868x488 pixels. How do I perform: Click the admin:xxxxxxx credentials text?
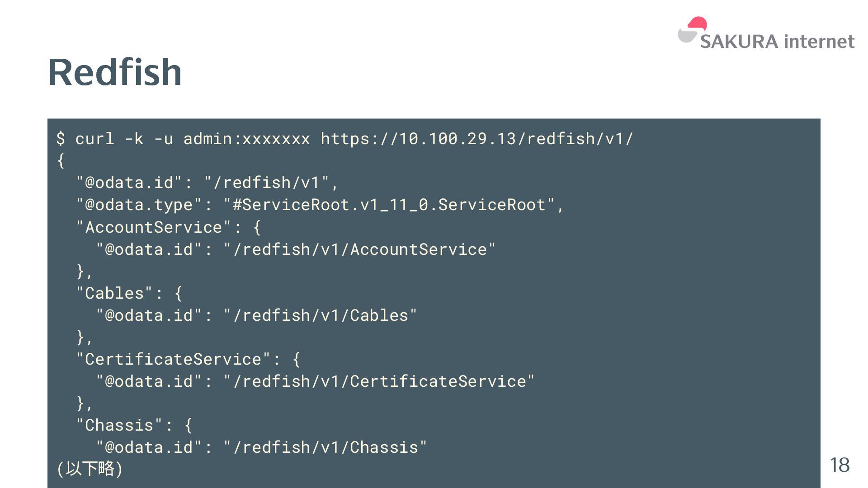(246, 139)
